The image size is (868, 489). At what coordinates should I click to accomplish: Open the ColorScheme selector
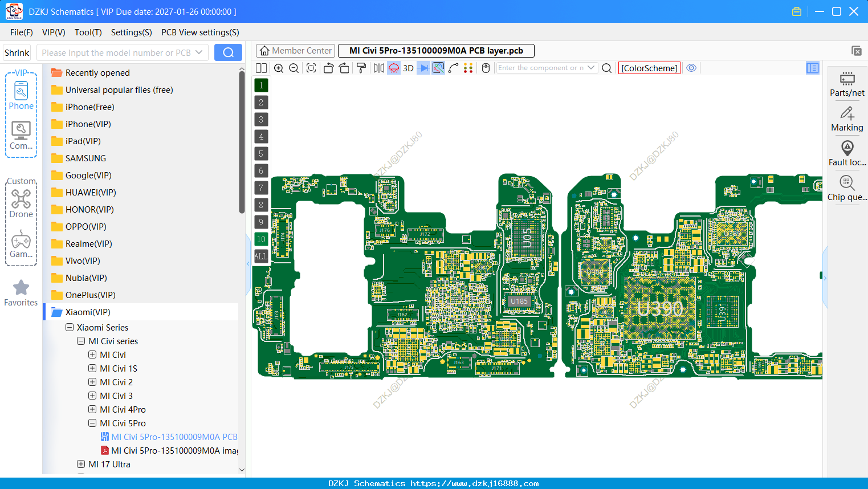click(649, 68)
